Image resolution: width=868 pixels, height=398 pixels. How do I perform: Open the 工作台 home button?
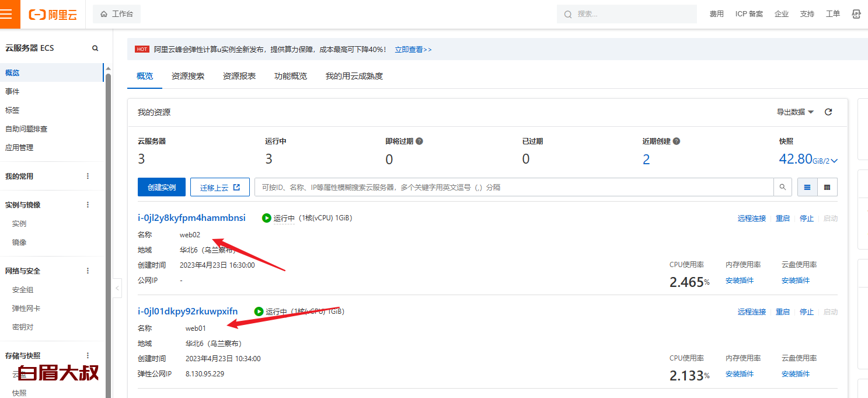tap(117, 14)
